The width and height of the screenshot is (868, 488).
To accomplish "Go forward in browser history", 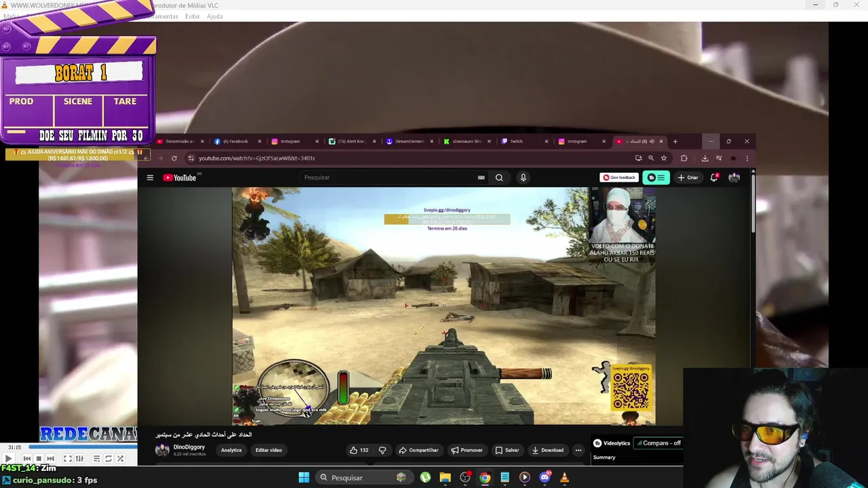I will tap(160, 158).
